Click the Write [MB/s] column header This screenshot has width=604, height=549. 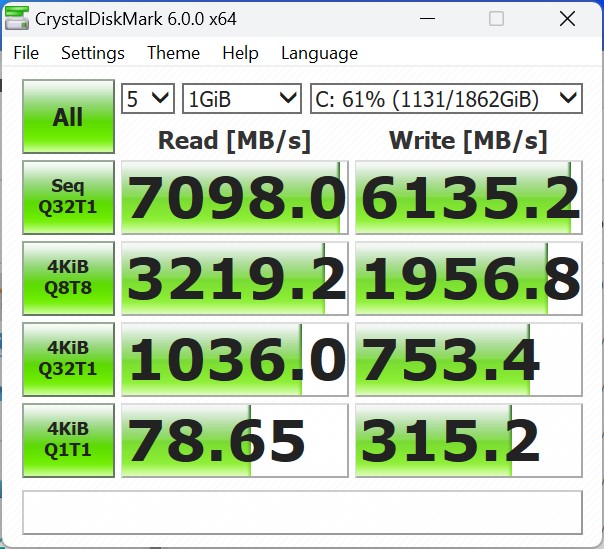tap(468, 141)
